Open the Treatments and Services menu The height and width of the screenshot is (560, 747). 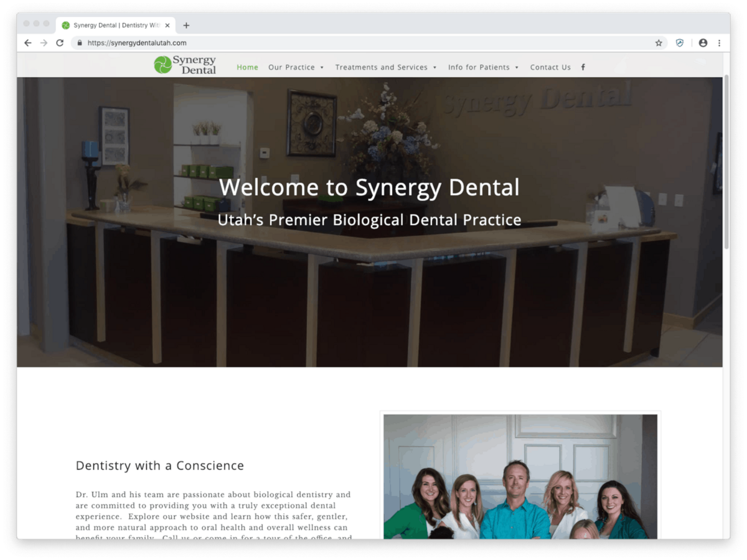click(x=386, y=67)
